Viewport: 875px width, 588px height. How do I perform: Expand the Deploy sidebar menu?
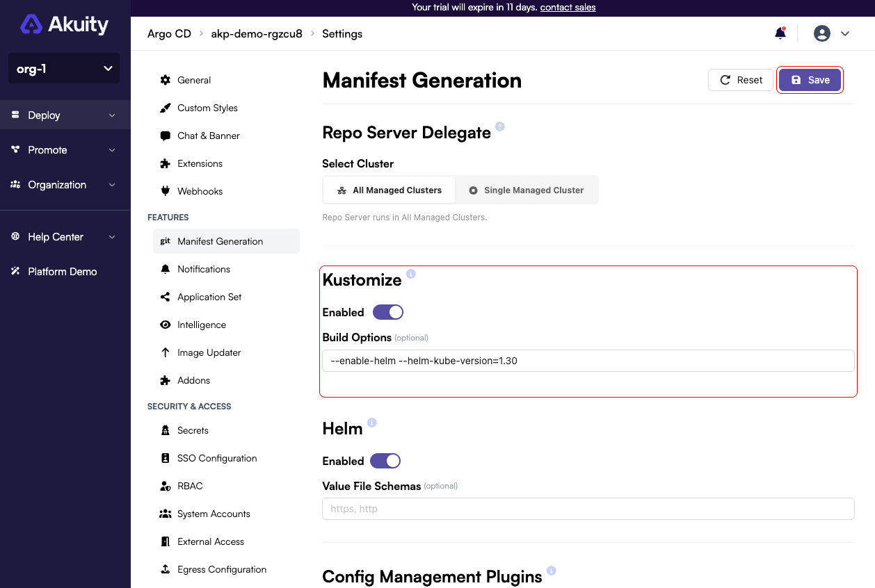pyautogui.click(x=65, y=115)
